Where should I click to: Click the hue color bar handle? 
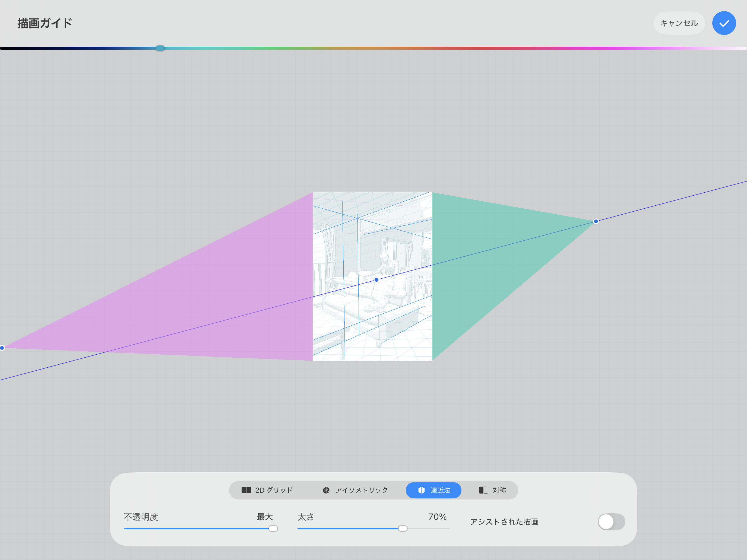pyautogui.click(x=160, y=48)
